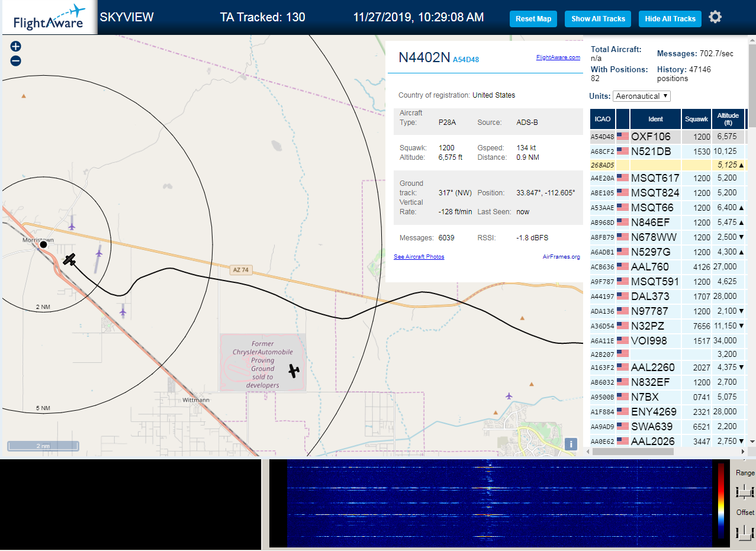
Task: Click the US flag icon in the OXF106 row
Action: point(623,136)
